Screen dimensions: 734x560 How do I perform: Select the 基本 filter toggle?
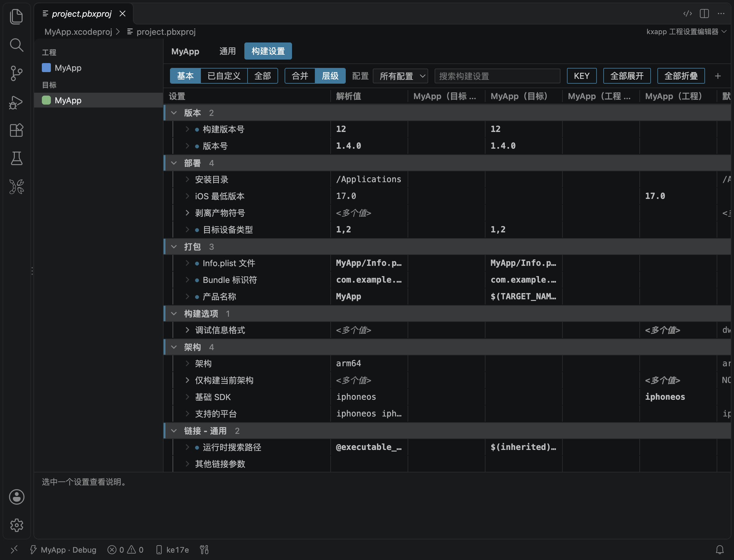(x=185, y=76)
